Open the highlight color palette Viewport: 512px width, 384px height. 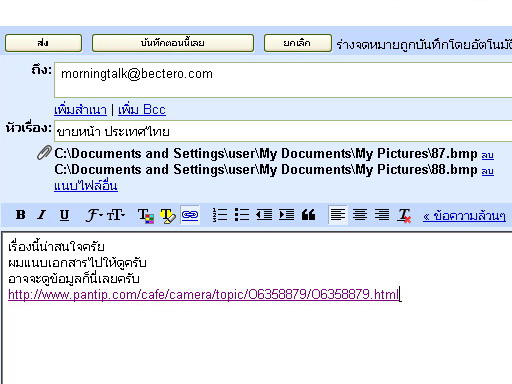pos(168,216)
